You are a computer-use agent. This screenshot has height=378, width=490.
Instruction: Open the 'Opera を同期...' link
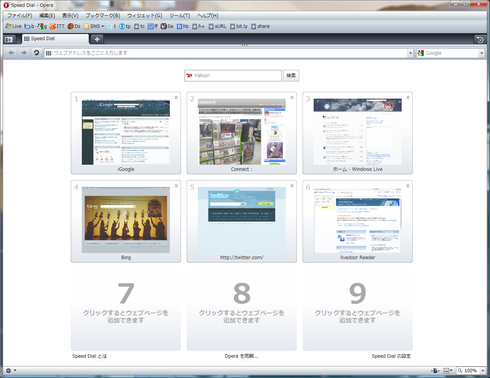tap(241, 356)
